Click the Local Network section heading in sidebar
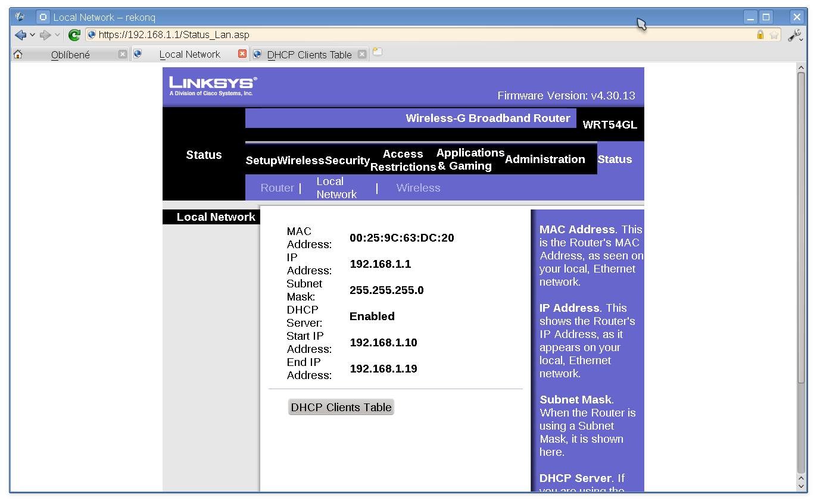 216,217
